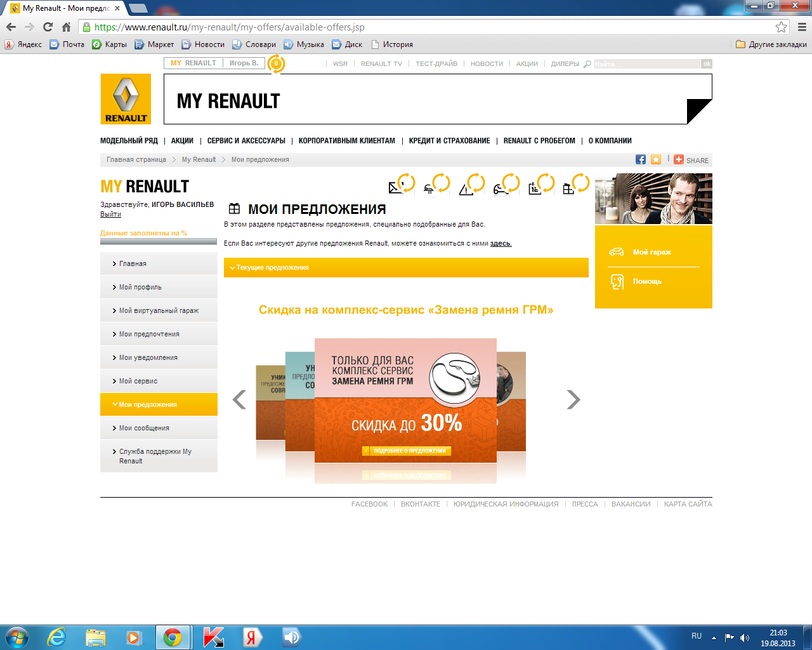The image size is (812, 650).
Task: Open ВКонтакте footer link
Action: tap(421, 504)
